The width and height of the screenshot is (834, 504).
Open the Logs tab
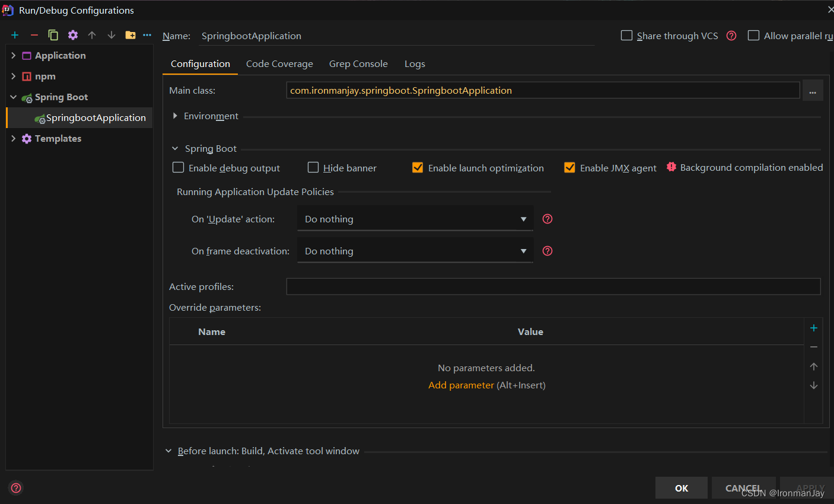click(415, 64)
